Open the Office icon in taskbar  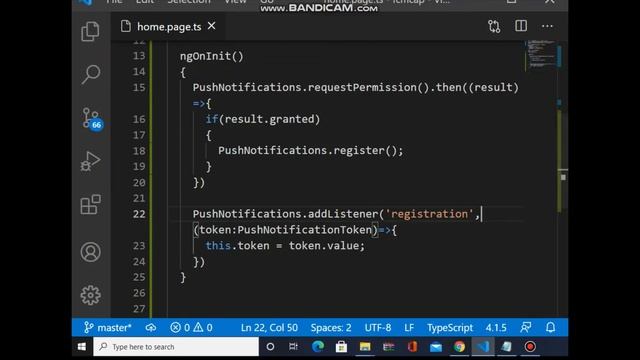412,347
